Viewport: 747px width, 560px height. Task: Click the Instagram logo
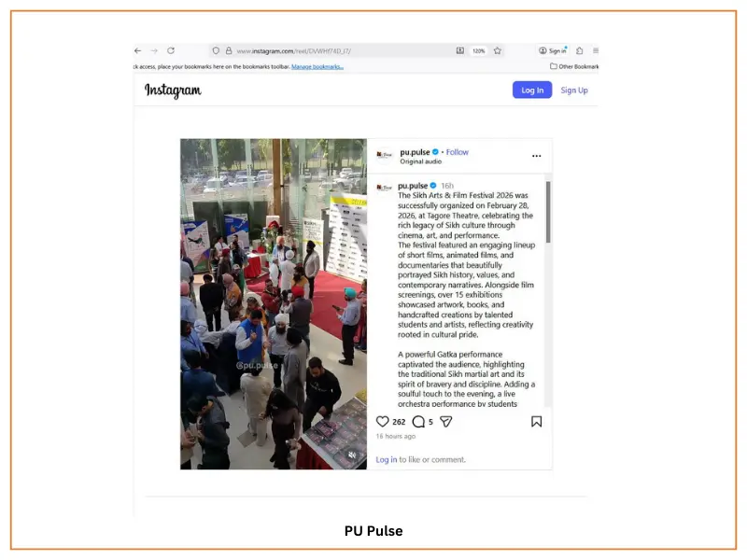[x=173, y=91]
